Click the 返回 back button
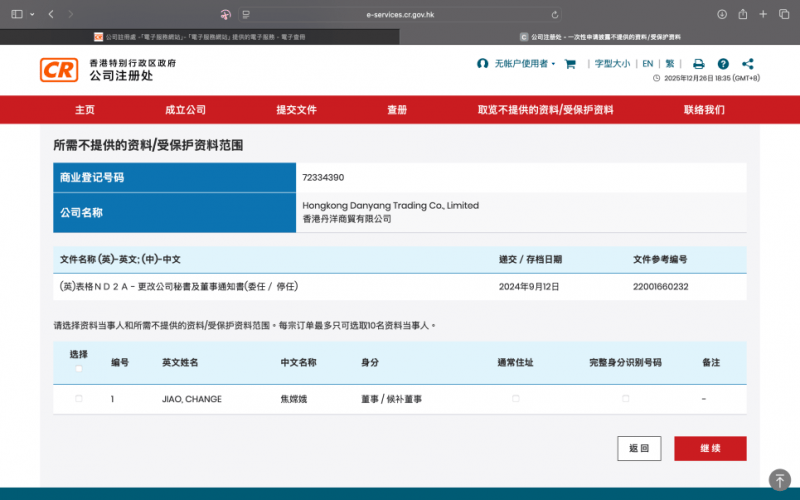 click(x=639, y=449)
